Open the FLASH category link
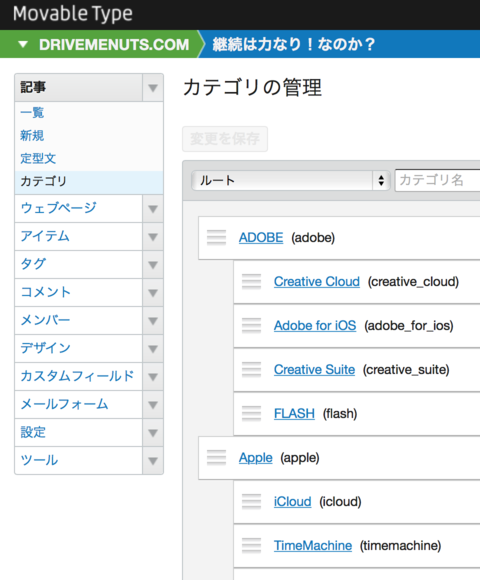This screenshot has height=580, width=480. [x=294, y=414]
